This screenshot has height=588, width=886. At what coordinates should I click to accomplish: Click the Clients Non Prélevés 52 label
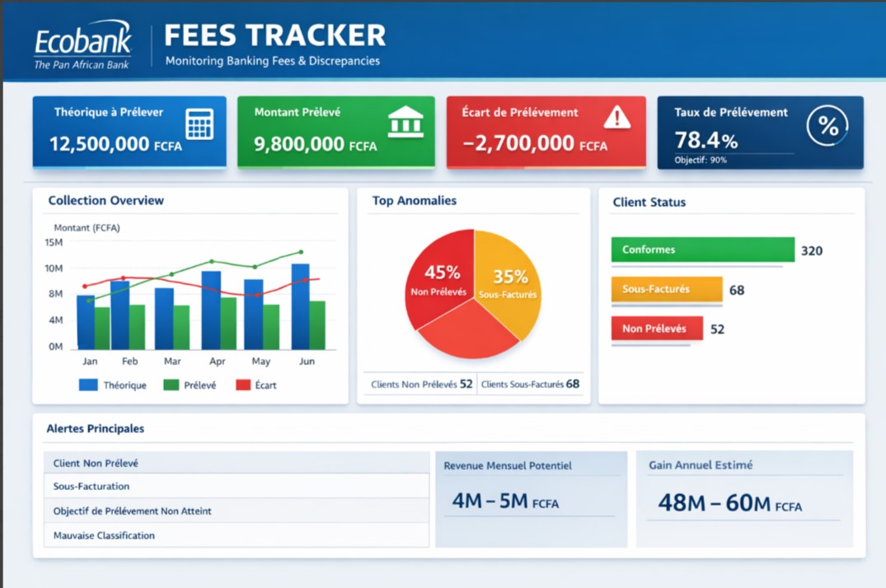point(421,384)
